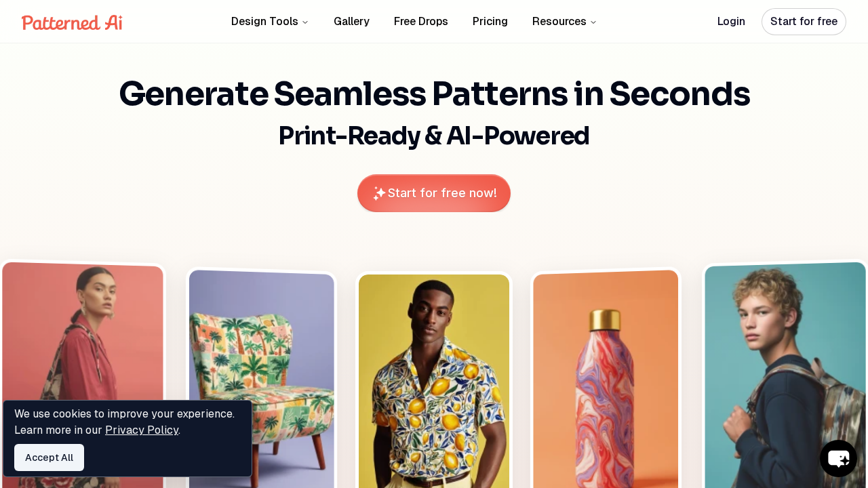Go to the Gallery page
The image size is (868, 488).
351,22
